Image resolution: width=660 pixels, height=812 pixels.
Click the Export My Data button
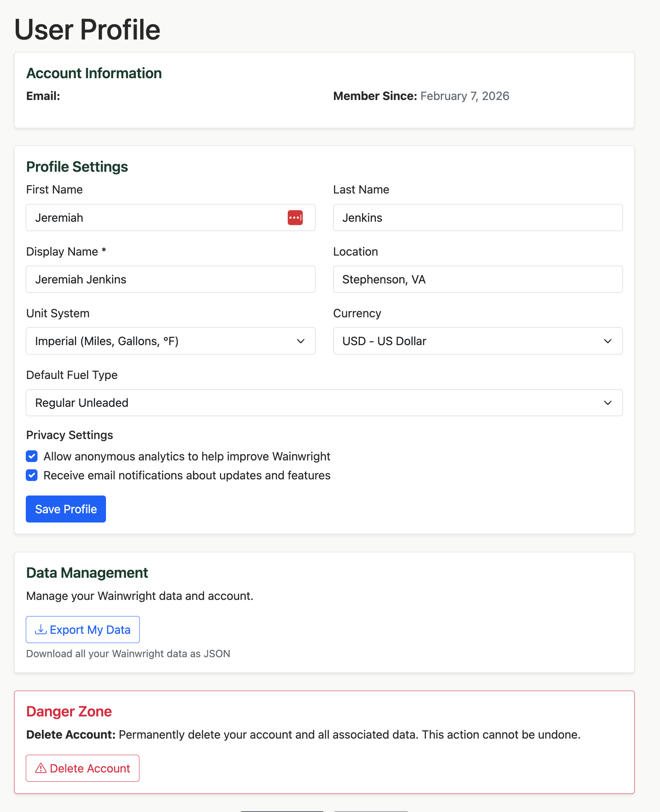pos(83,629)
